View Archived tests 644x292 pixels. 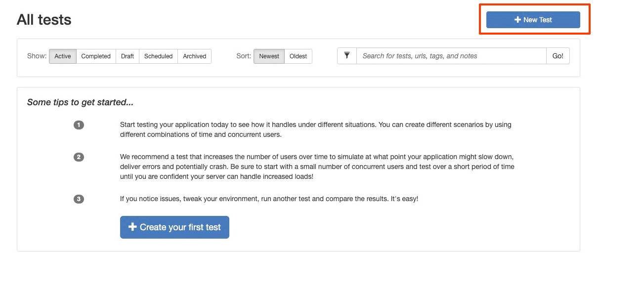[194, 56]
